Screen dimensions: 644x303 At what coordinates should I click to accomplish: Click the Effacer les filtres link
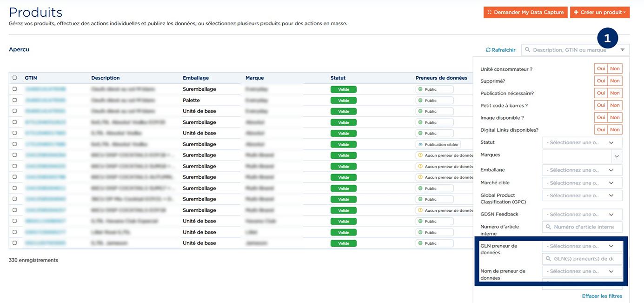click(602, 296)
